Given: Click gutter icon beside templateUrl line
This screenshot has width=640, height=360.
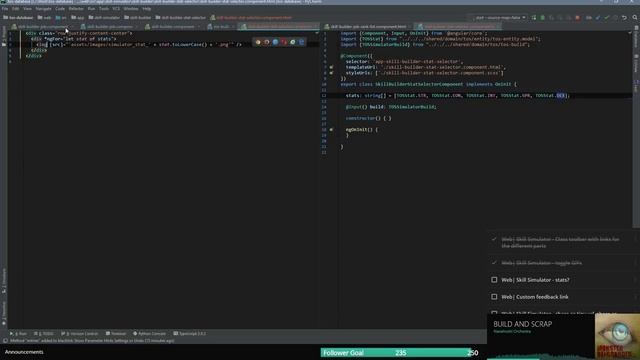Looking at the screenshot, I should pos(331,67).
